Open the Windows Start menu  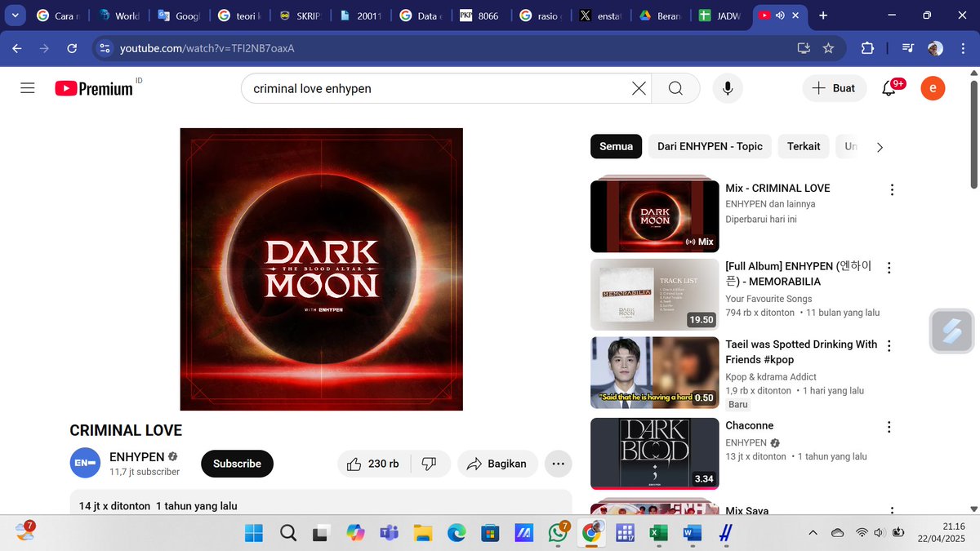254,533
